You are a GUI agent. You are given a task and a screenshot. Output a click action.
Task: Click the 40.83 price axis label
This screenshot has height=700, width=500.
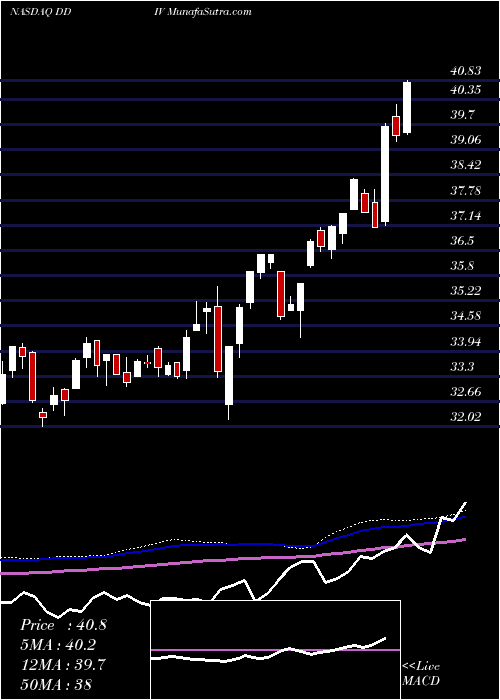[465, 71]
